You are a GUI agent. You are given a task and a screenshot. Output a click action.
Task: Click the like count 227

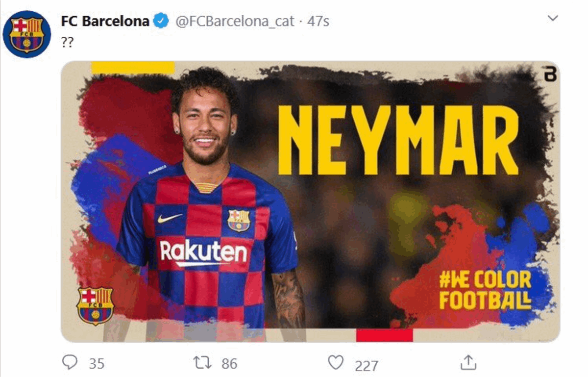[x=366, y=365]
